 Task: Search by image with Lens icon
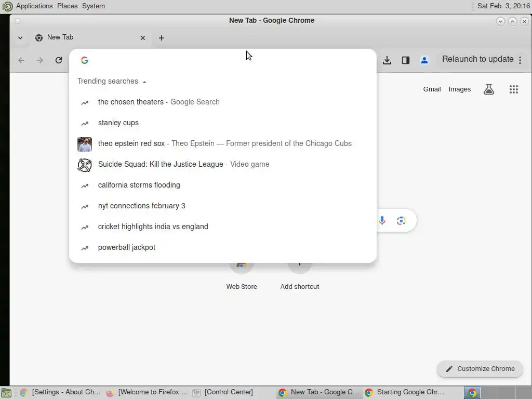(x=401, y=220)
